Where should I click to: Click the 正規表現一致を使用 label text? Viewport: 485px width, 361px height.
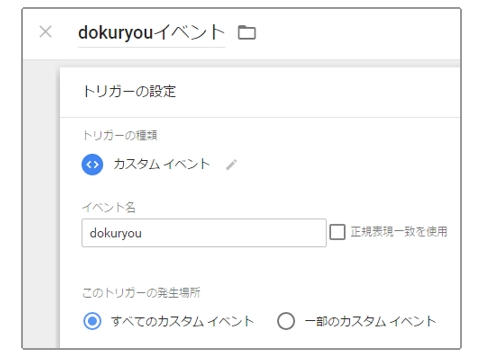(x=399, y=232)
